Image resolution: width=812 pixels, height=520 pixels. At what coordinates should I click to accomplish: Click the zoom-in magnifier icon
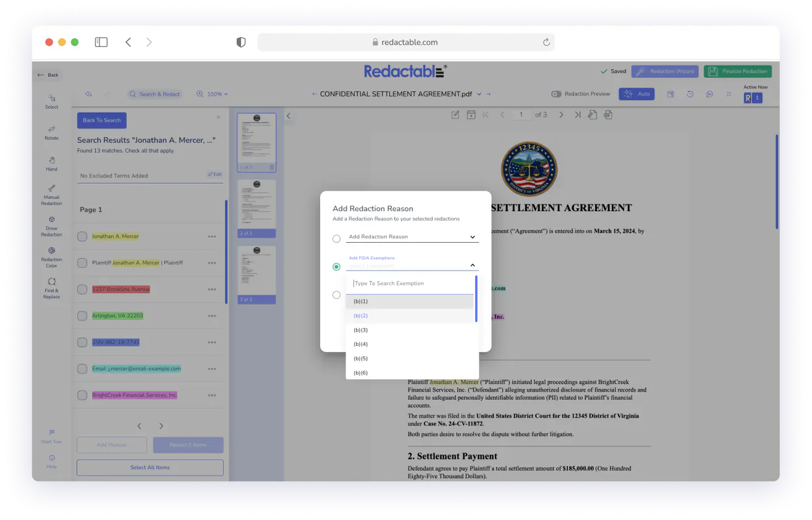(200, 94)
